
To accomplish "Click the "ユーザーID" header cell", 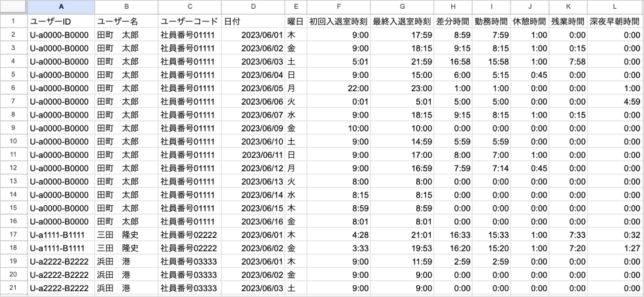I will tap(60, 21).
